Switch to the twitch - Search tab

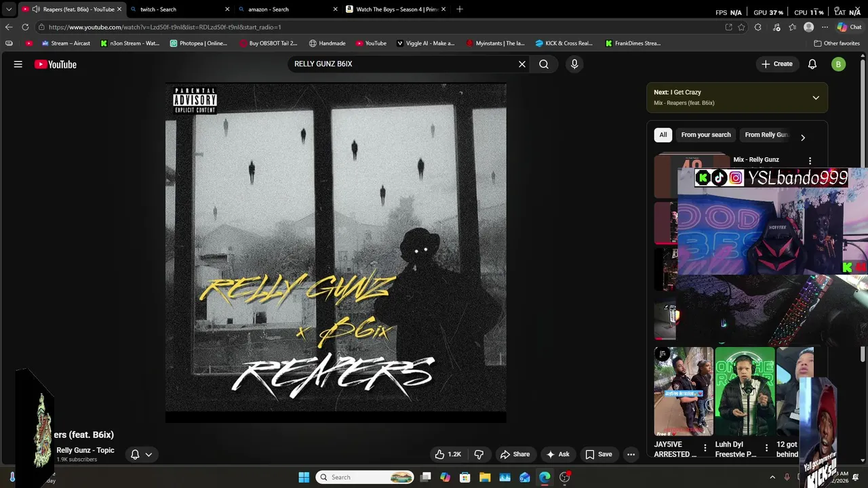click(180, 9)
